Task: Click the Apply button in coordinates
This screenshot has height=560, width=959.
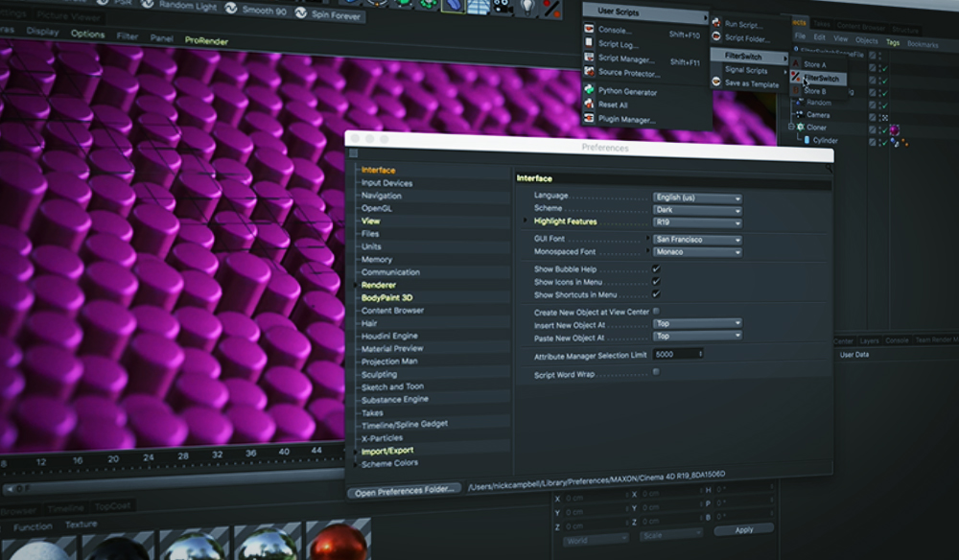Action: coord(744,529)
